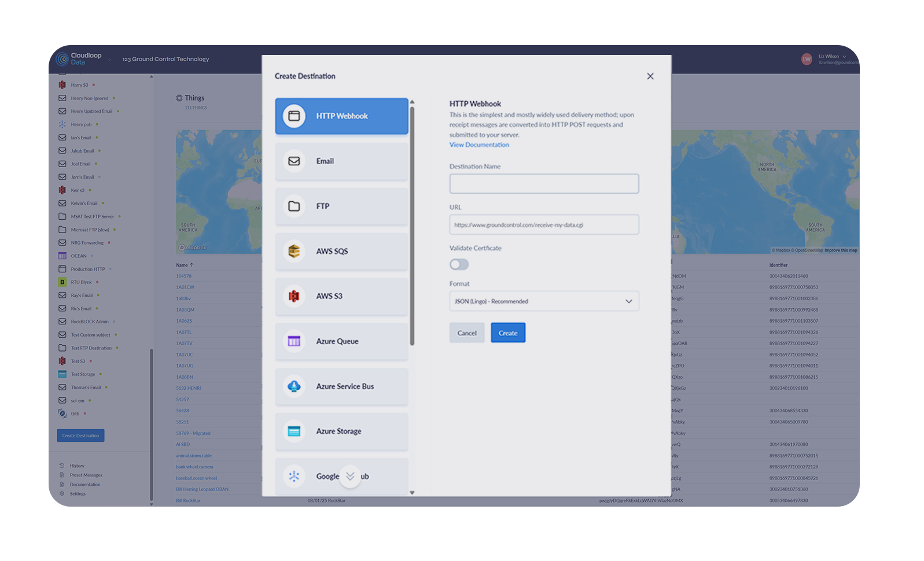Image resolution: width=924 pixels, height=561 pixels.
Task: Open the View Documentation link
Action: click(x=479, y=145)
